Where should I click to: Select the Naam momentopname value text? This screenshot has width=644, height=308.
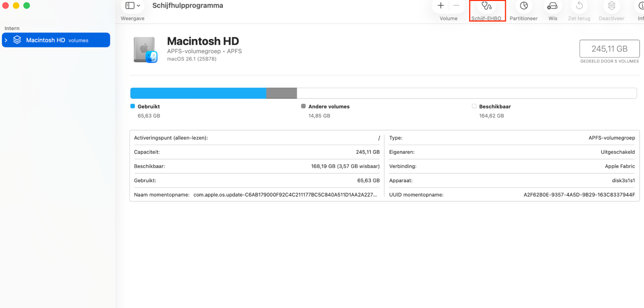point(285,195)
